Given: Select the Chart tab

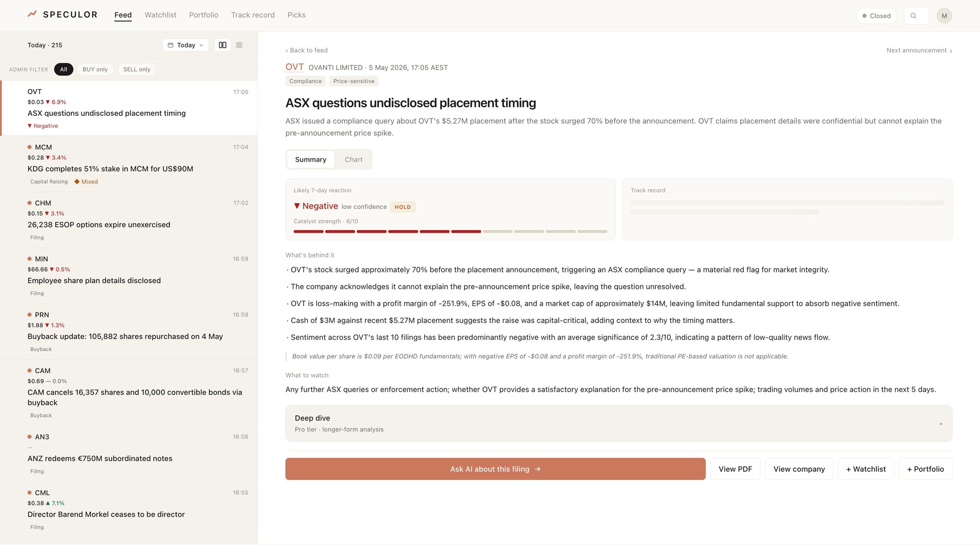Looking at the screenshot, I should 353,159.
